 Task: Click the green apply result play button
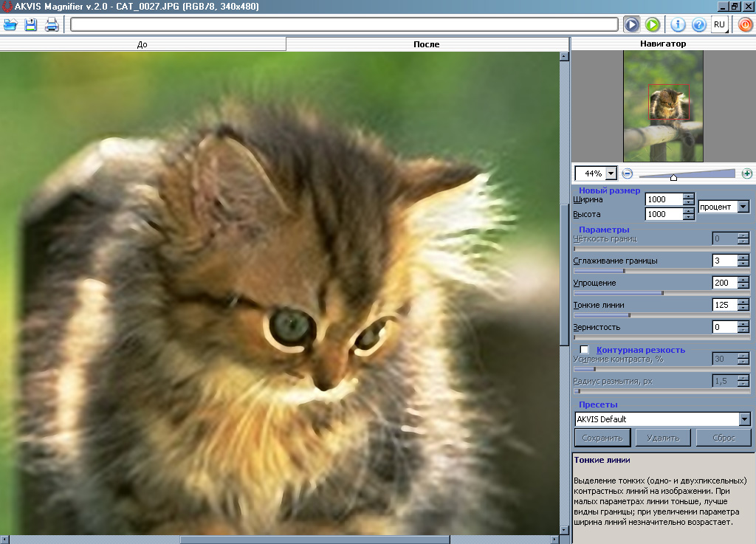point(653,24)
